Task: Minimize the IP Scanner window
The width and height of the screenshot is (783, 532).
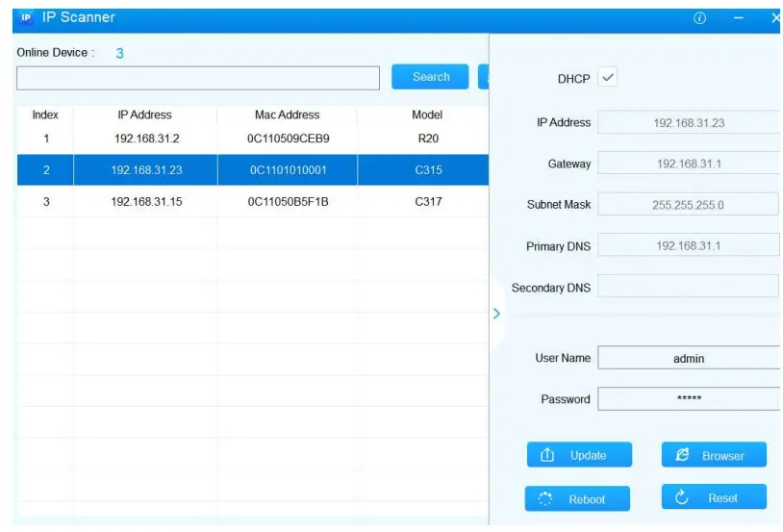Action: pos(739,18)
